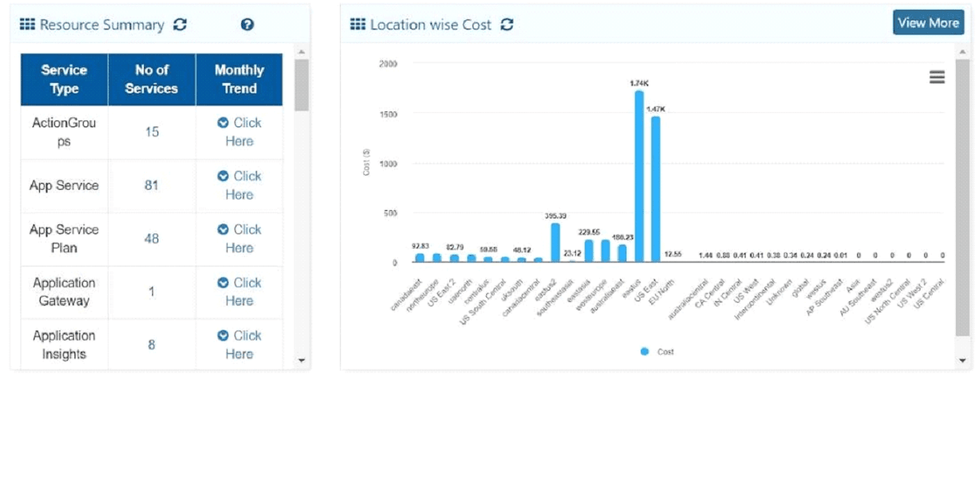Show Application Gateway monthly trend

pos(239,291)
